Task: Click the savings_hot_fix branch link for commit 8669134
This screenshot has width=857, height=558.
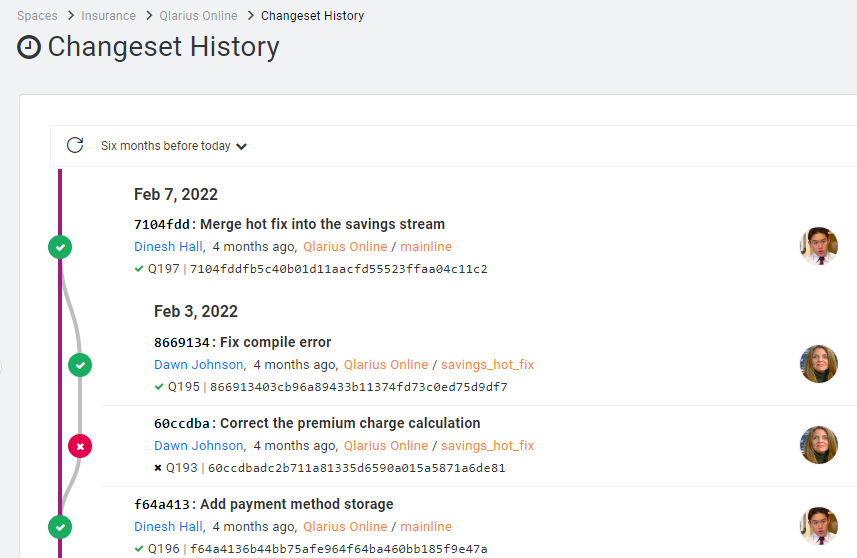Action: point(487,365)
